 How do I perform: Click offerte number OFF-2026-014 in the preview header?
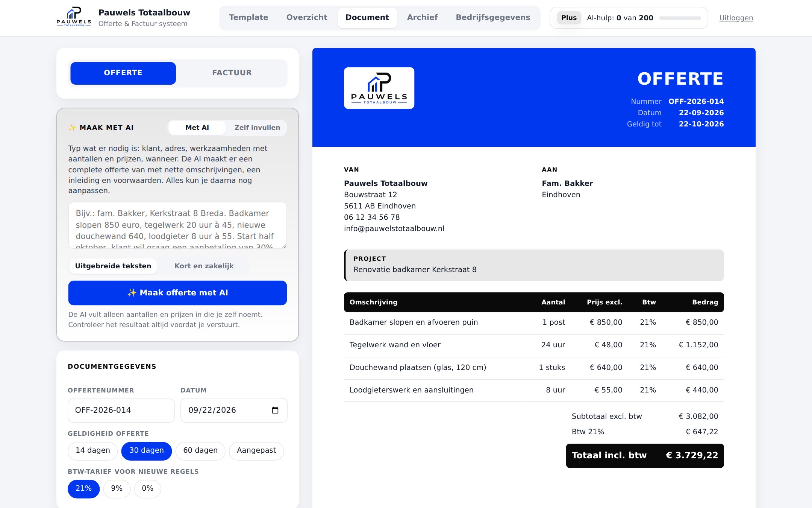(x=696, y=102)
